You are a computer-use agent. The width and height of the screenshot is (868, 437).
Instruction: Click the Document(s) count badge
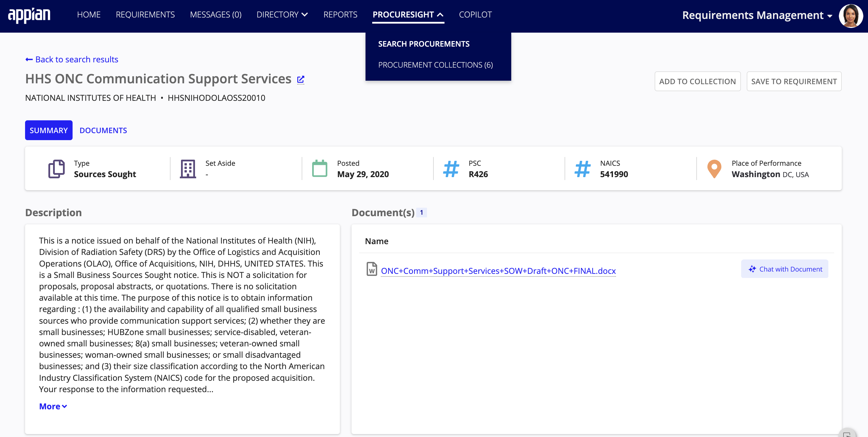(421, 212)
